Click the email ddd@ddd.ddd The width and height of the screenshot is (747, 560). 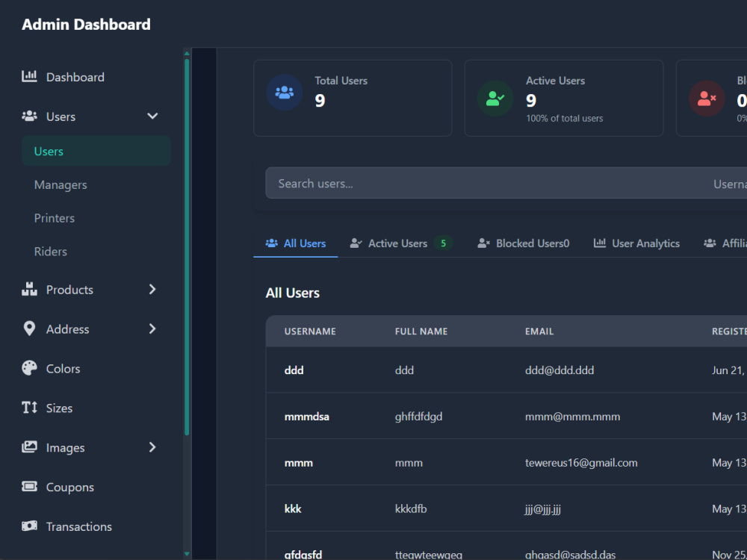pos(560,370)
